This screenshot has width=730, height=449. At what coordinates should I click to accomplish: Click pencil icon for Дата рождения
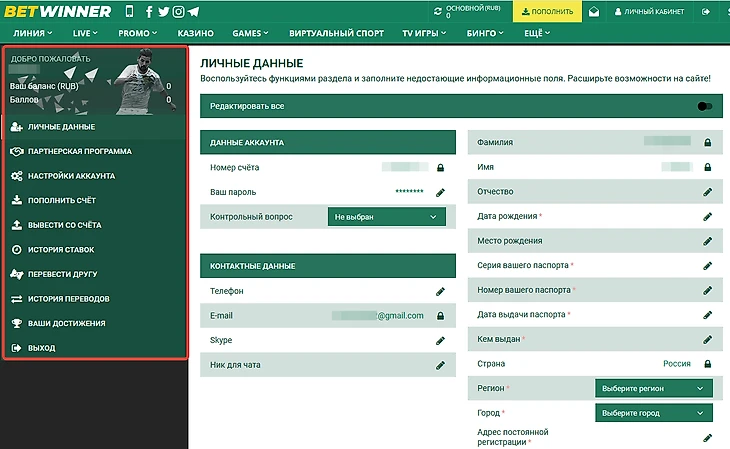[x=708, y=216]
